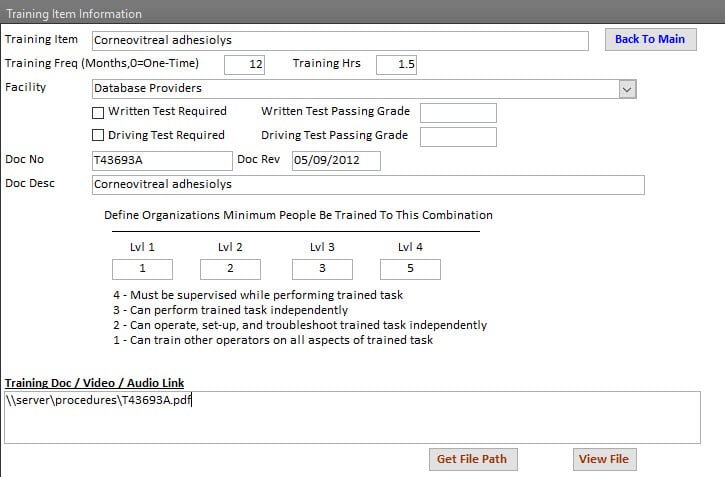
Task: Focus the Lvl 4 minimum people box
Action: click(x=410, y=269)
